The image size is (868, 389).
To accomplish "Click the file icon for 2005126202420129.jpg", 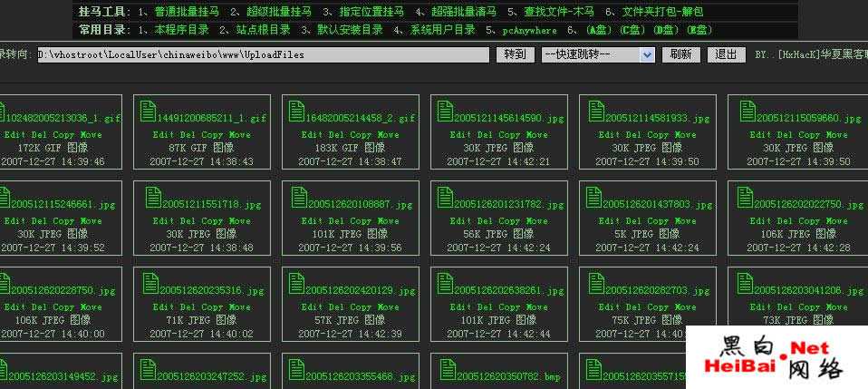I will pos(296,283).
